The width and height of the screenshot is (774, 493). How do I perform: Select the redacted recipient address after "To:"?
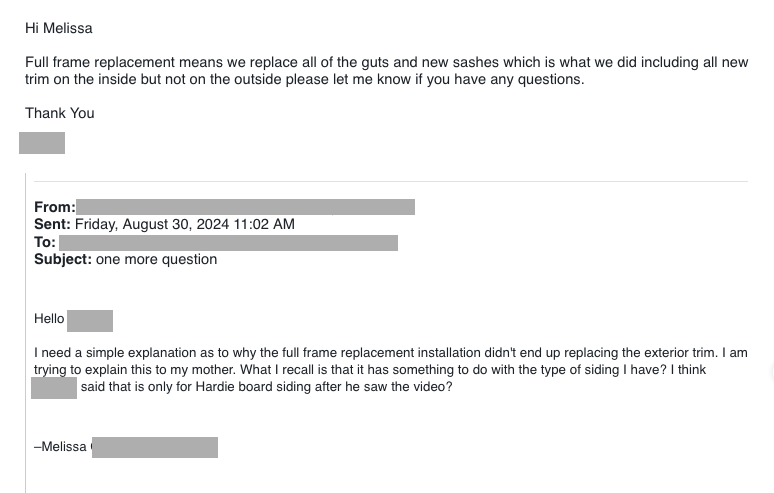click(x=228, y=243)
